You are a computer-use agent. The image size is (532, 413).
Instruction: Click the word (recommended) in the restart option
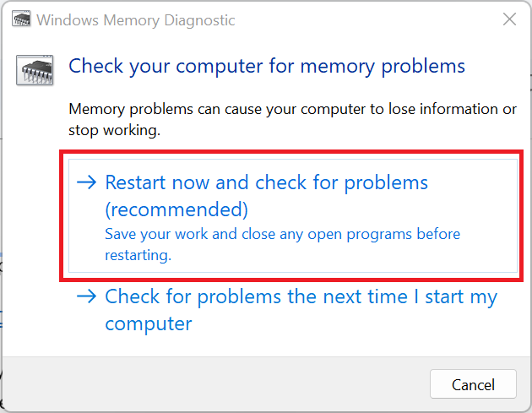click(x=176, y=209)
